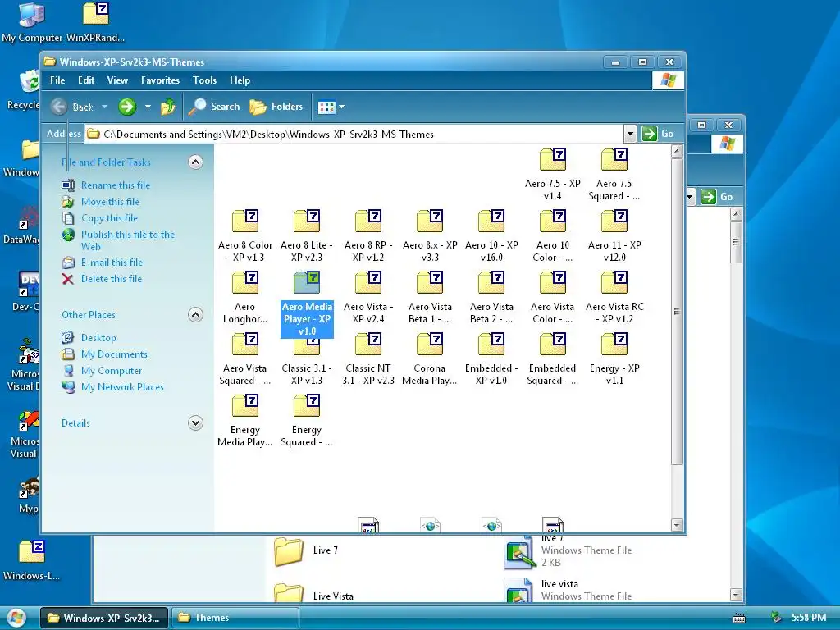Open the View menu

(117, 80)
